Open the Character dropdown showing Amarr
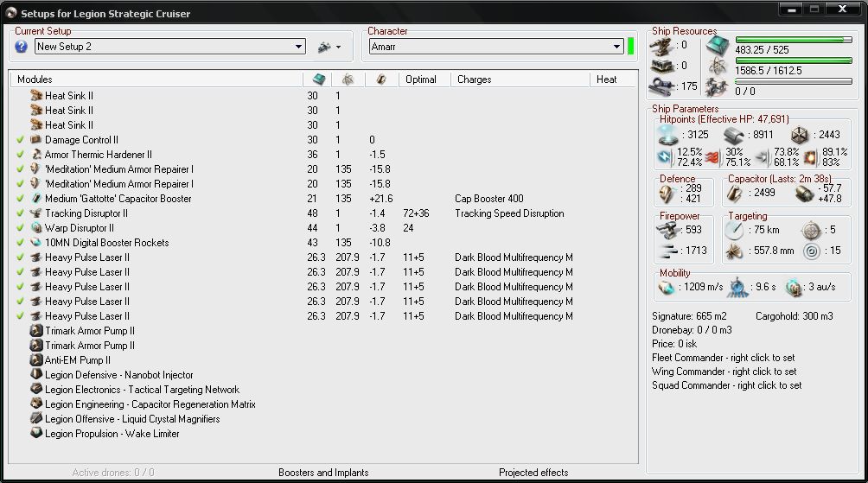Screen dimensions: 868x483 [496, 47]
